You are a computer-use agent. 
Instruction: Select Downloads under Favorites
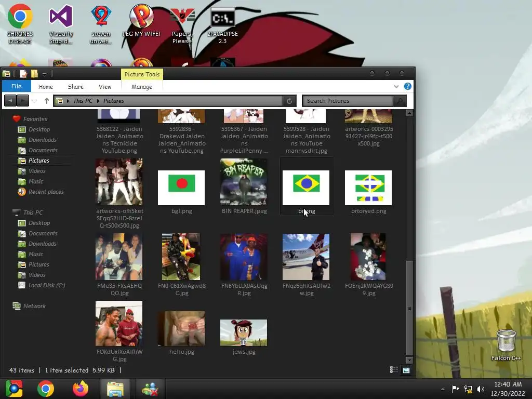coord(43,140)
